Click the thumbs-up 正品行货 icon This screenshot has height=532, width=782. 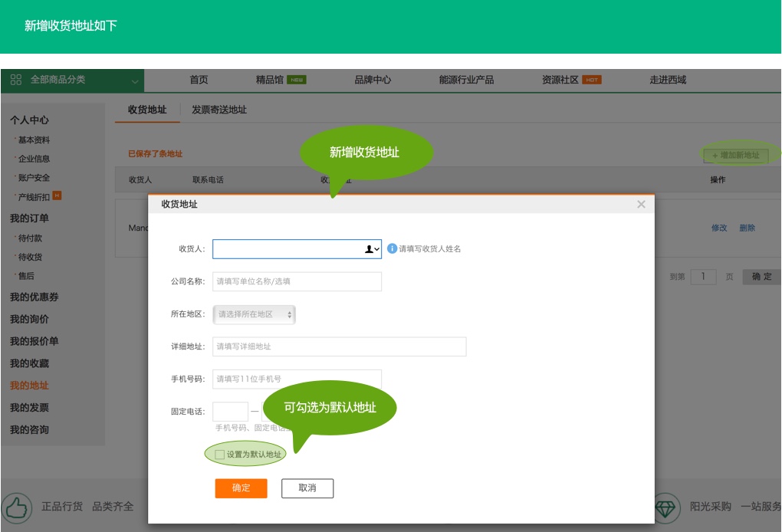[x=15, y=507]
